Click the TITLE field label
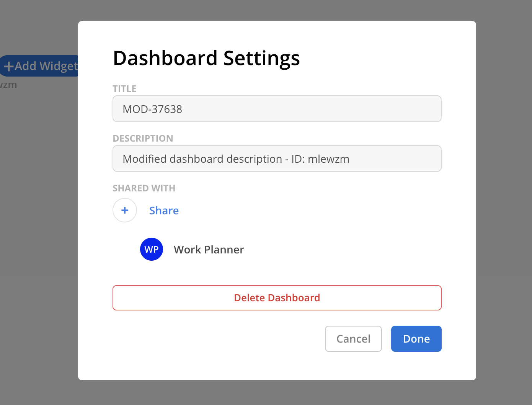532x405 pixels. point(124,89)
